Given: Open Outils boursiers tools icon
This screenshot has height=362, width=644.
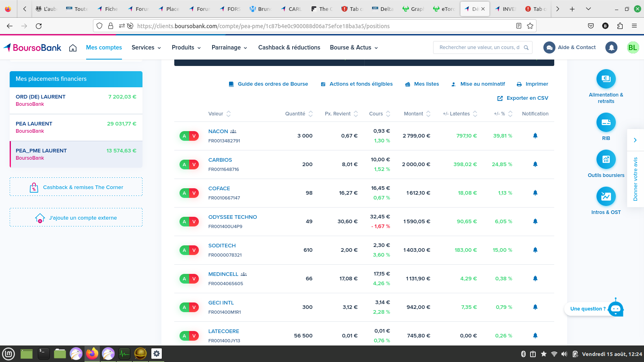Looking at the screenshot, I should pyautogui.click(x=606, y=160).
